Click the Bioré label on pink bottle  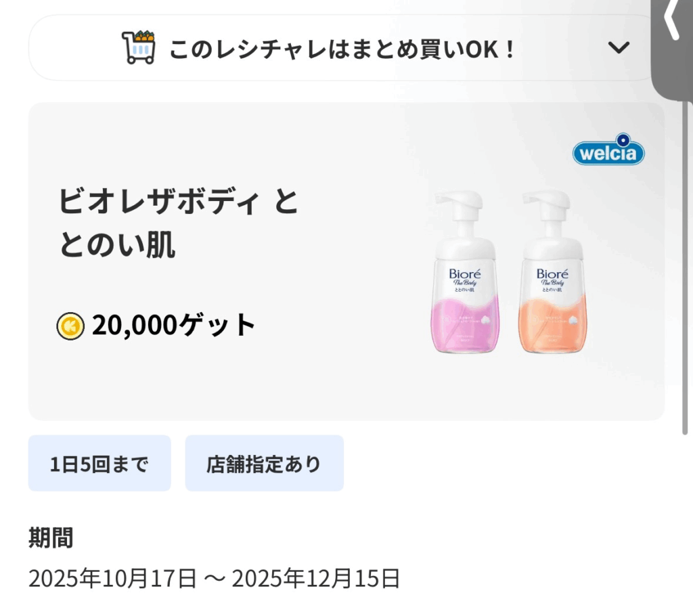[x=465, y=274]
